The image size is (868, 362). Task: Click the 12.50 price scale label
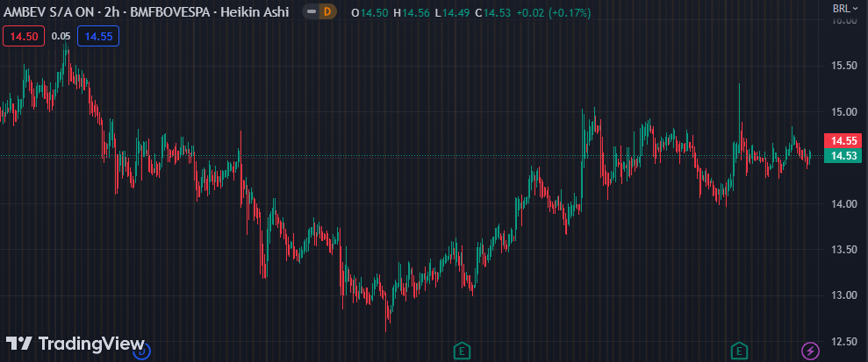[845, 342]
